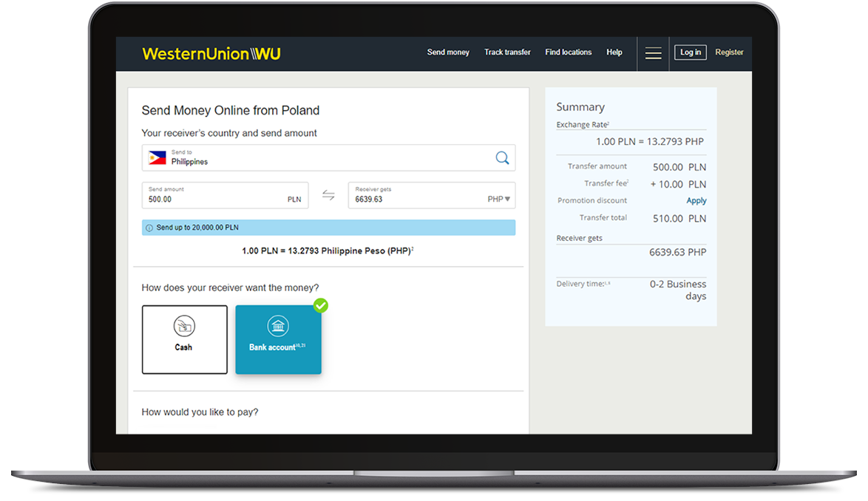Expand the PHP receiver currency dropdown
Image resolution: width=868 pixels, height=501 pixels.
click(x=499, y=200)
